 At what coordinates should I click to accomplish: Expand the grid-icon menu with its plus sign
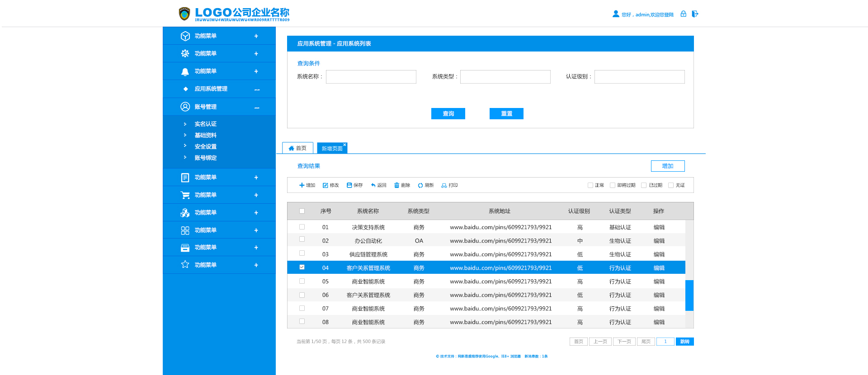[256, 230]
